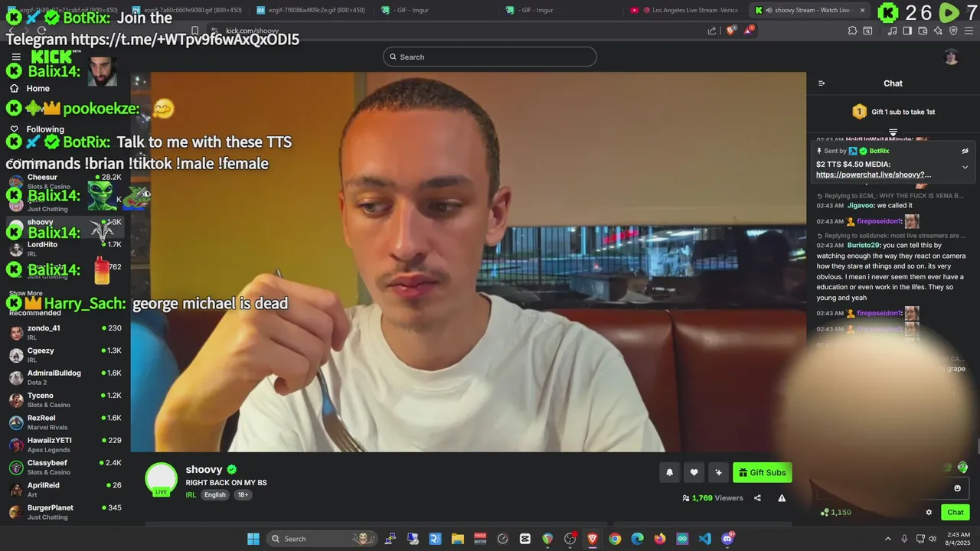Send message with green Chat button
Image resolution: width=980 pixels, height=551 pixels.
click(955, 512)
